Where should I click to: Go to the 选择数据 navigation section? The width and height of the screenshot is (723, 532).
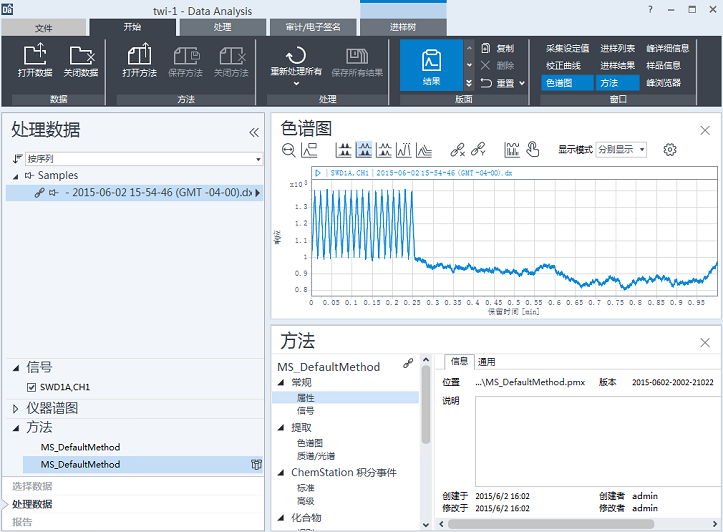(x=32, y=486)
